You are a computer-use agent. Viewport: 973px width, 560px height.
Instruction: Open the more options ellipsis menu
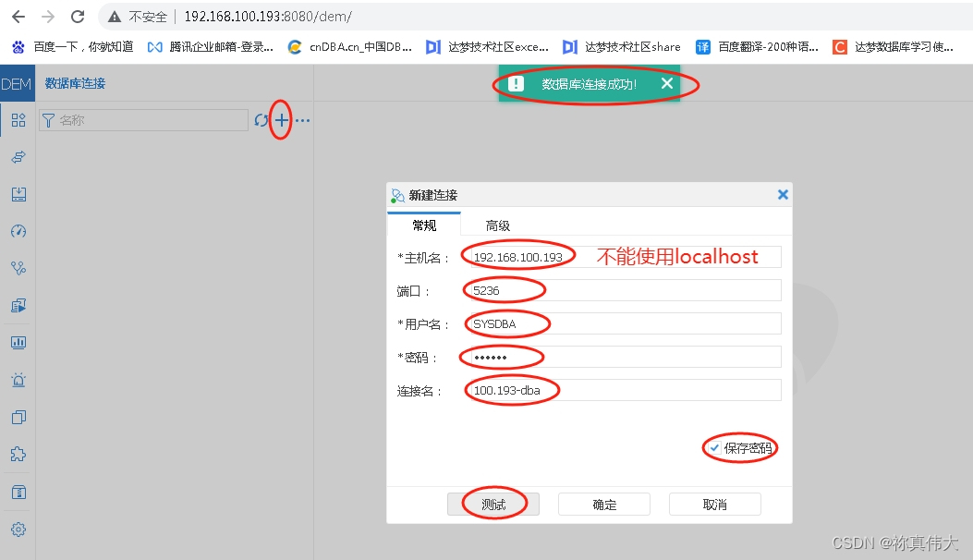pyautogui.click(x=302, y=120)
